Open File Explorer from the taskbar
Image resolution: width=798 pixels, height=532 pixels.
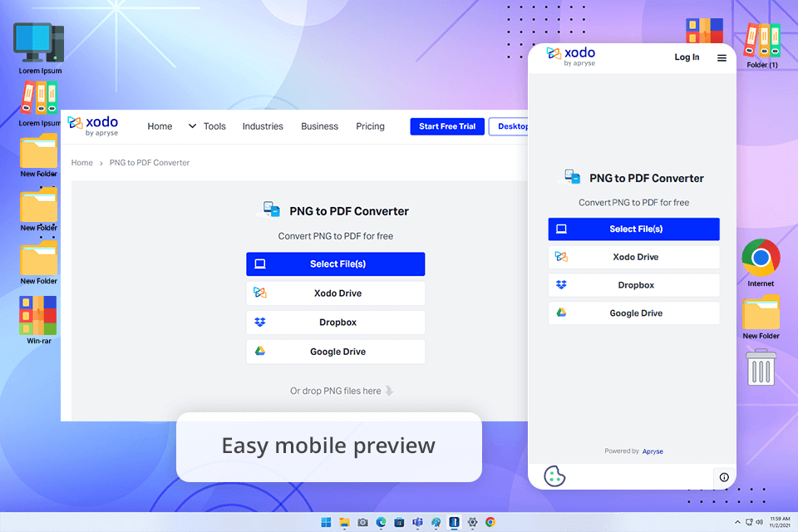coord(344,522)
